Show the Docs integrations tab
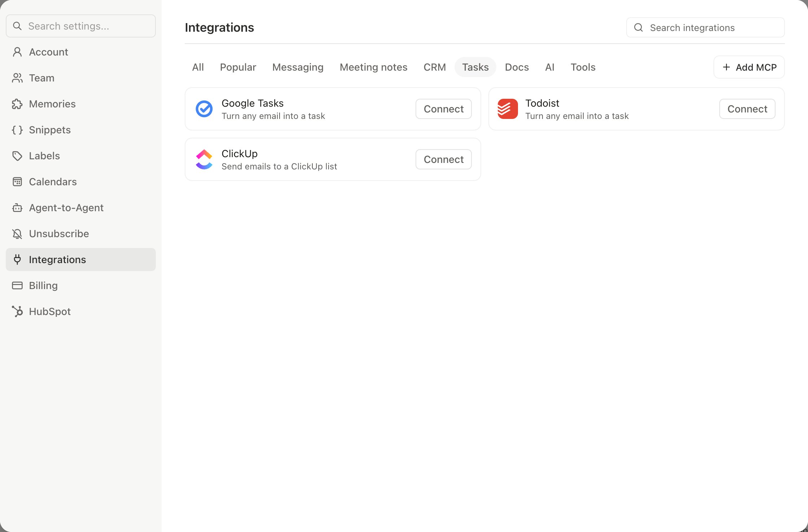This screenshot has height=532, width=808. tap(517, 67)
